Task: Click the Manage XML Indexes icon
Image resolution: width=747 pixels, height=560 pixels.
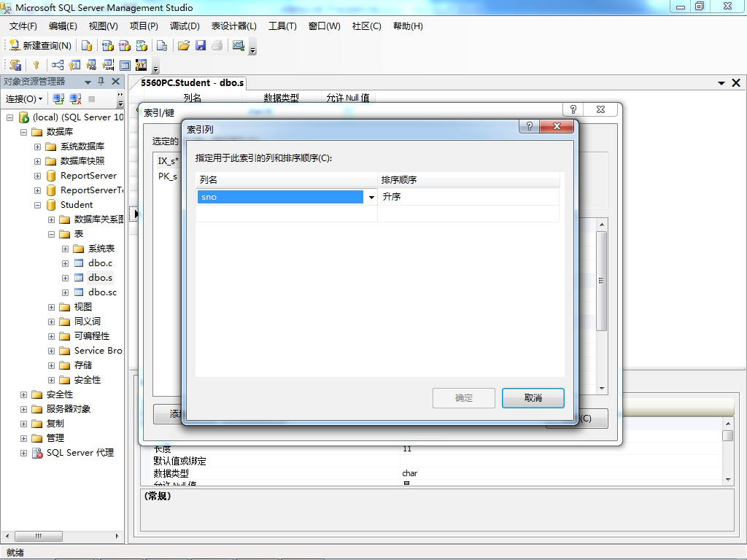Action: point(108,65)
